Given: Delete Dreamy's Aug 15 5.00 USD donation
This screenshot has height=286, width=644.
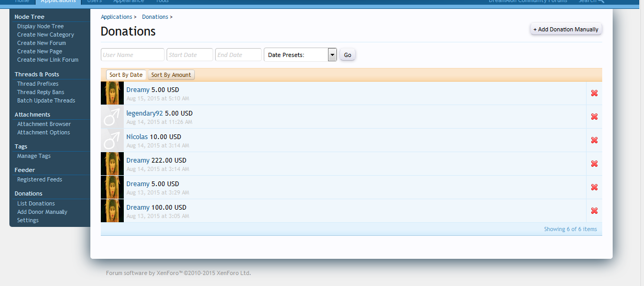Looking at the screenshot, I should [594, 93].
